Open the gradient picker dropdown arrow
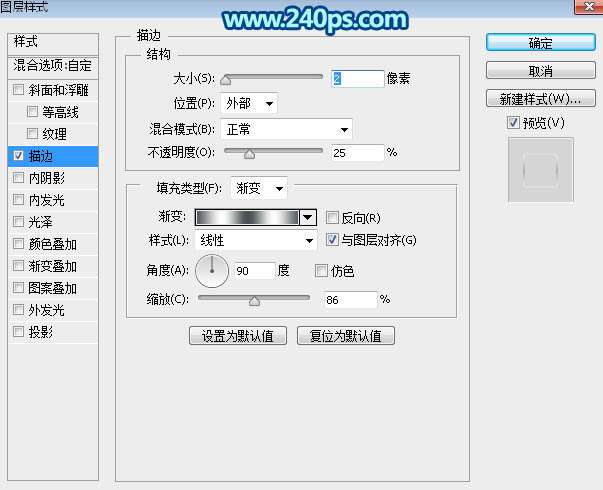The image size is (603, 490). pos(308,217)
